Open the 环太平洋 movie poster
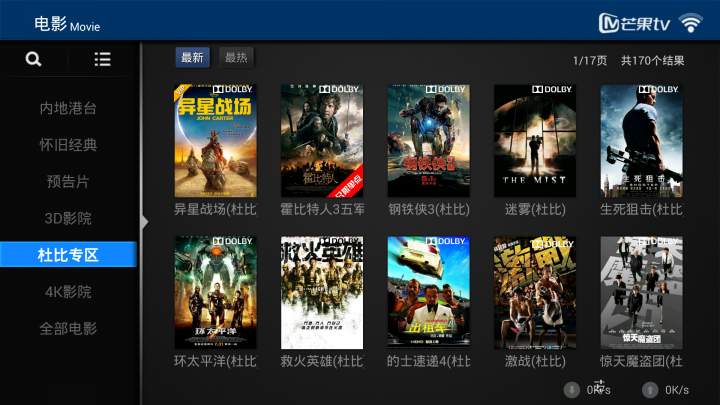The height and width of the screenshot is (405, 720). (215, 292)
